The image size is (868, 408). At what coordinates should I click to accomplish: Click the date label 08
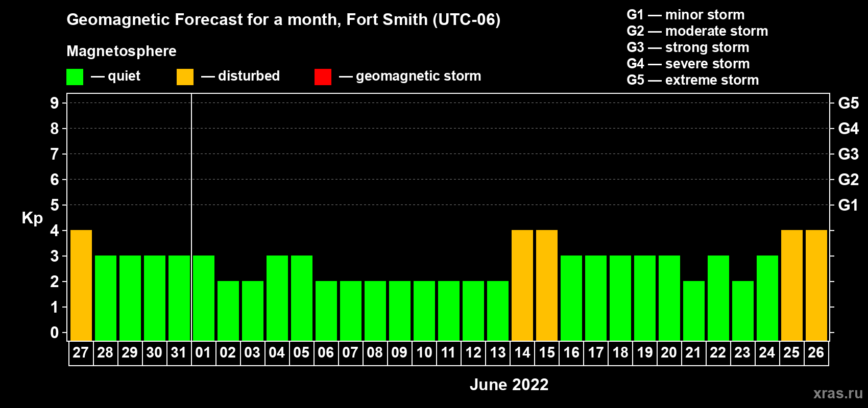click(x=375, y=352)
